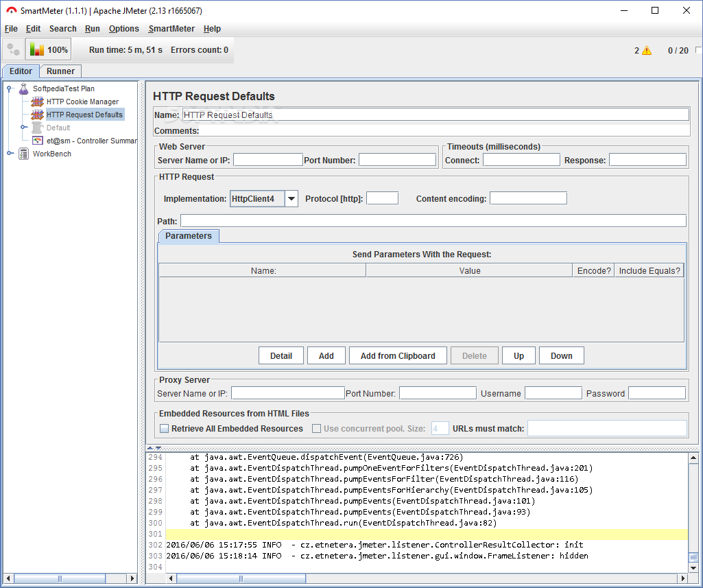The image size is (703, 588).
Task: Enable Retrieve All Embedded Resources checkbox
Action: tap(164, 429)
